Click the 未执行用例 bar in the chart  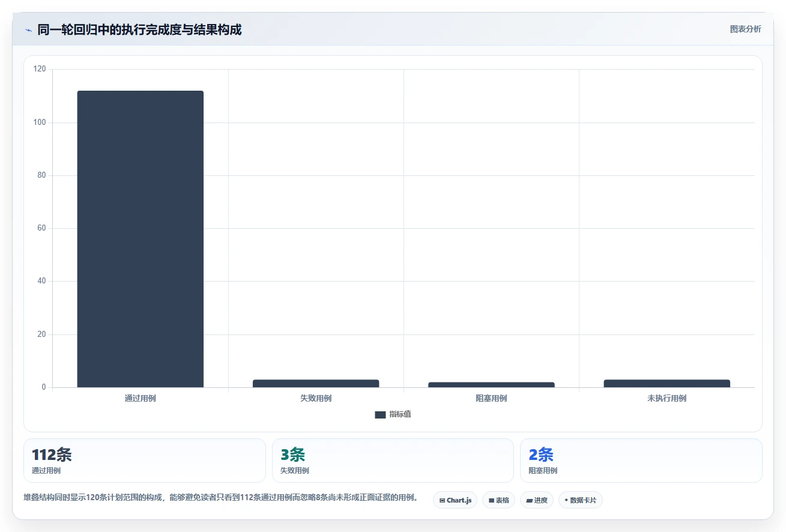(x=667, y=383)
